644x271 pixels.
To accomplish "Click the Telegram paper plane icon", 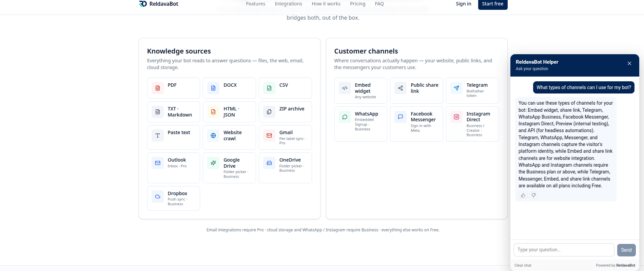I will coord(456,88).
